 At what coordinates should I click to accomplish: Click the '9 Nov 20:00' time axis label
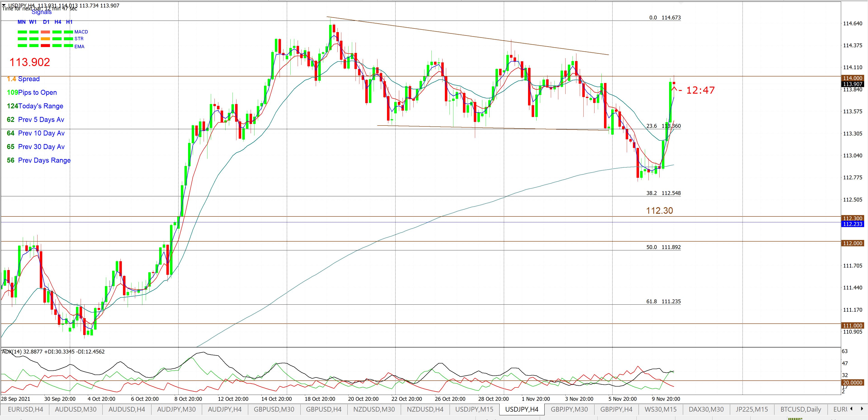click(666, 399)
